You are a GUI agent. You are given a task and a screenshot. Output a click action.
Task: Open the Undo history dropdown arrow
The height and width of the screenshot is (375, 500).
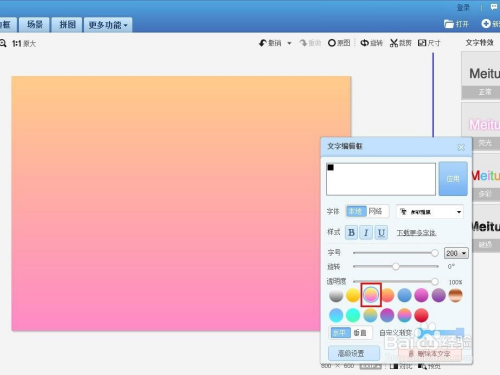tap(289, 43)
